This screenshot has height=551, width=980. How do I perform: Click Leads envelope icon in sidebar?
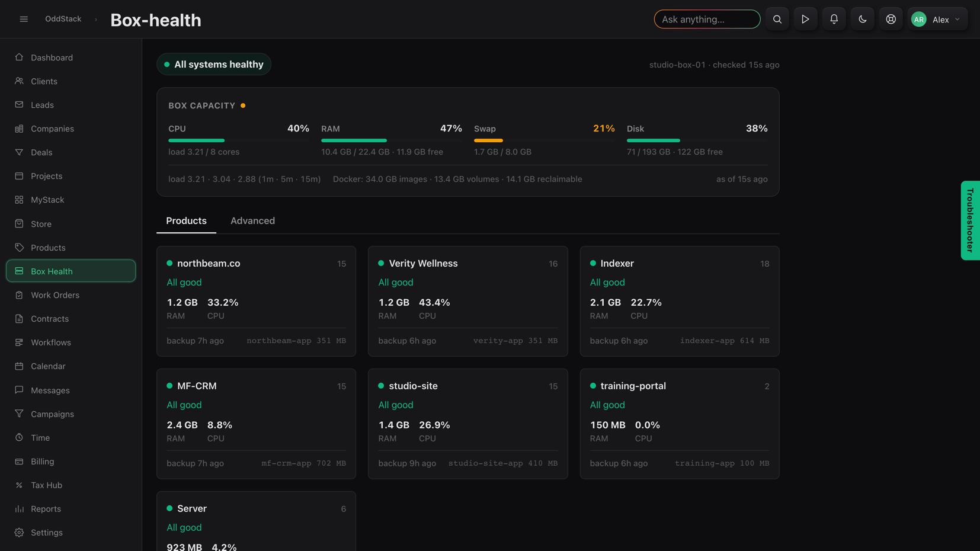coord(19,105)
